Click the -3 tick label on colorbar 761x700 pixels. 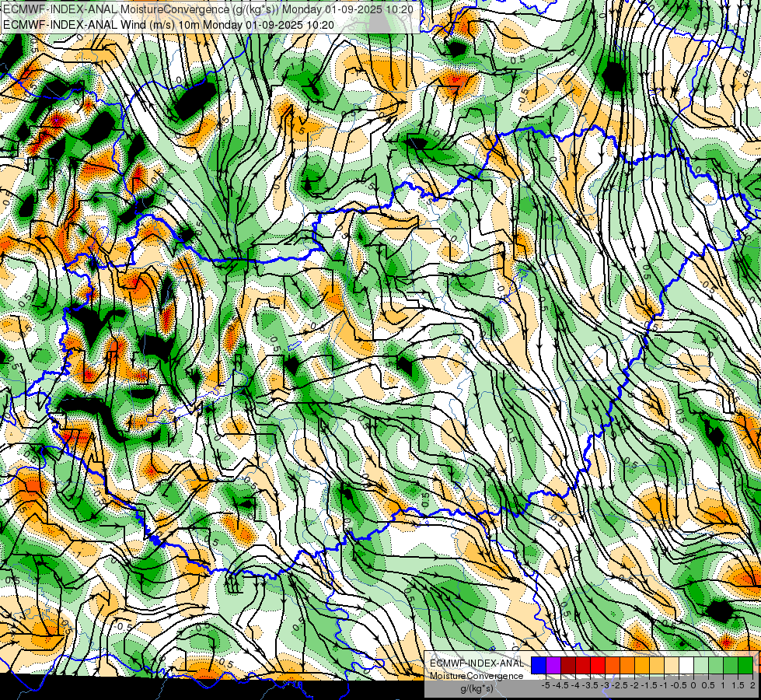[x=606, y=685]
